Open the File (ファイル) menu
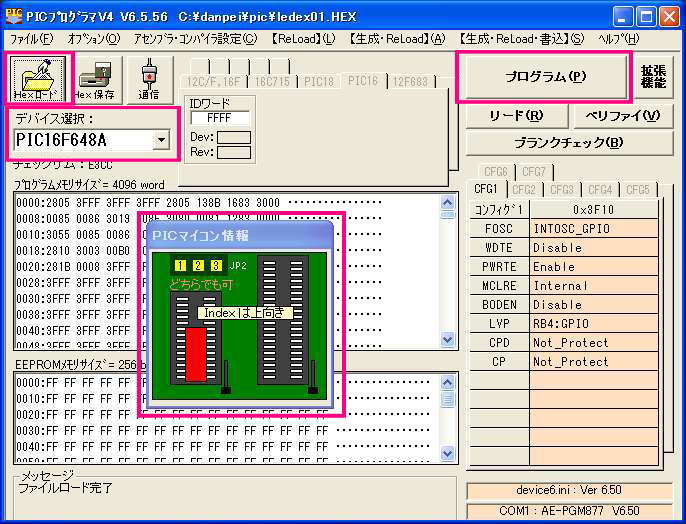This screenshot has height=524, width=686. (32, 39)
